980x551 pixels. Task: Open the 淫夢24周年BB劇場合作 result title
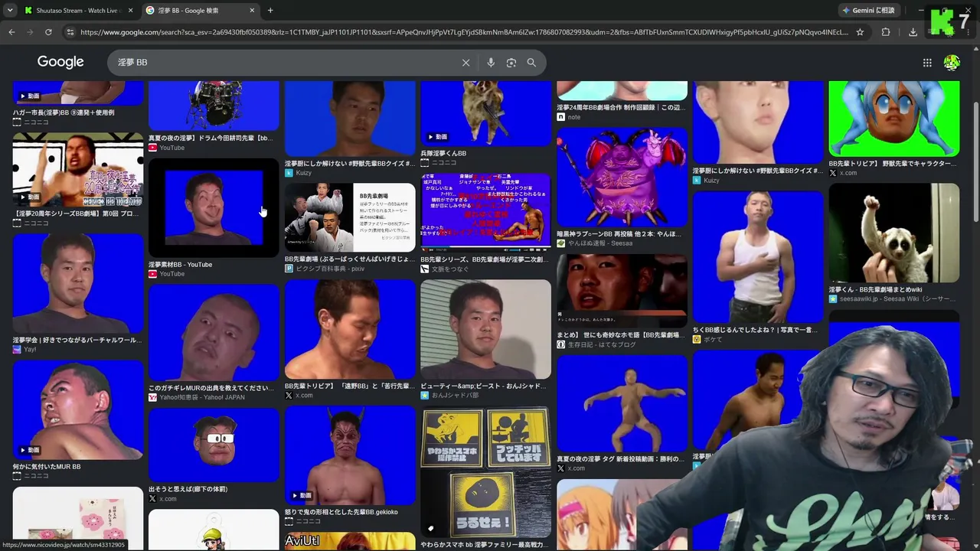tap(621, 107)
